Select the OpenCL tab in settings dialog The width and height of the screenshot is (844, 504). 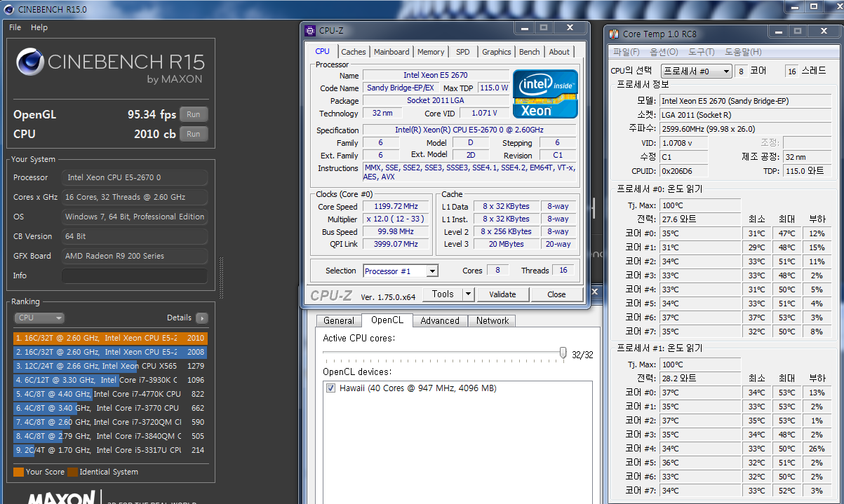click(x=387, y=320)
